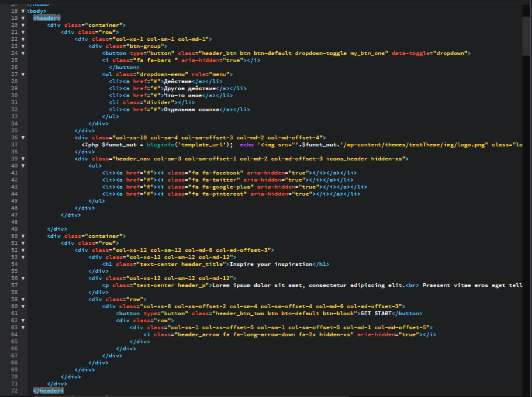
Task: Collapse the dropdown-menu ul at line 27
Action: (x=23, y=74)
